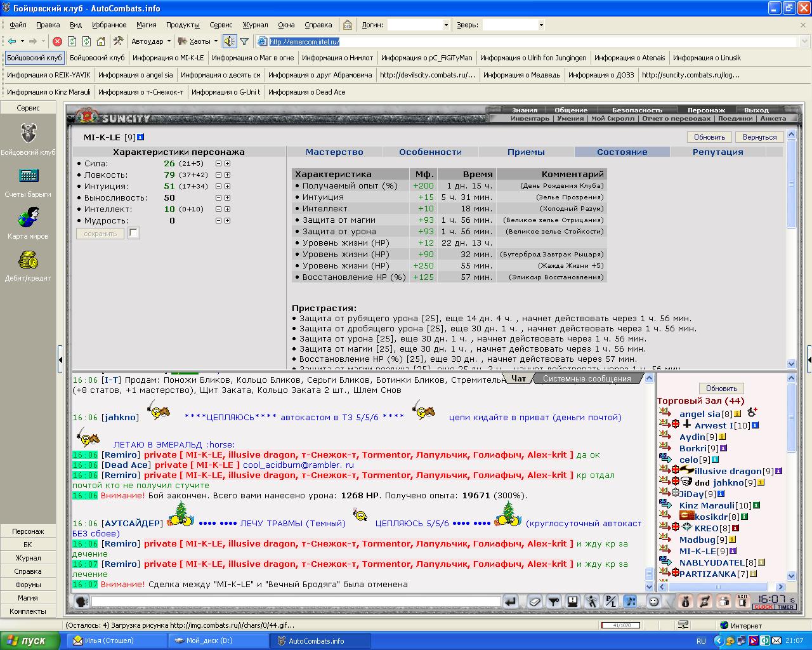Increase Мудрость with plus box
The height and width of the screenshot is (650, 812).
(x=228, y=221)
